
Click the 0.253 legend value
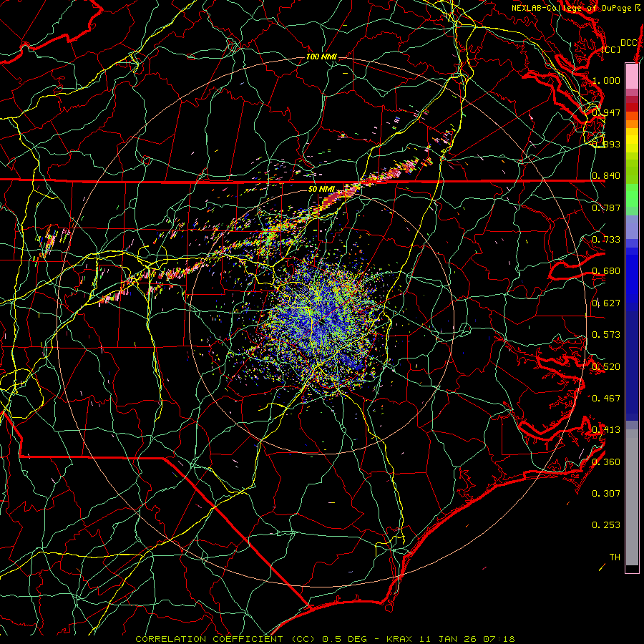(x=606, y=525)
